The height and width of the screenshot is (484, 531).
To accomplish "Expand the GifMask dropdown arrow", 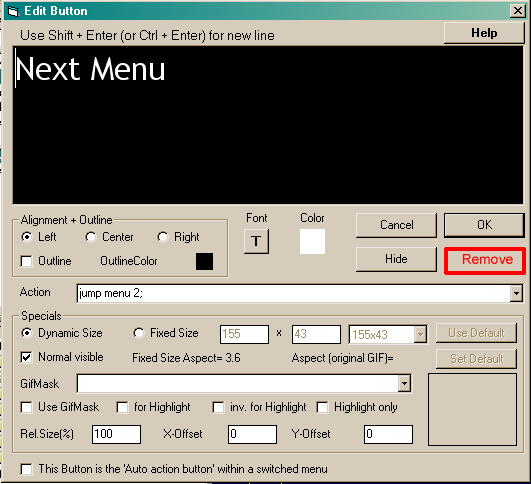I will [x=404, y=383].
